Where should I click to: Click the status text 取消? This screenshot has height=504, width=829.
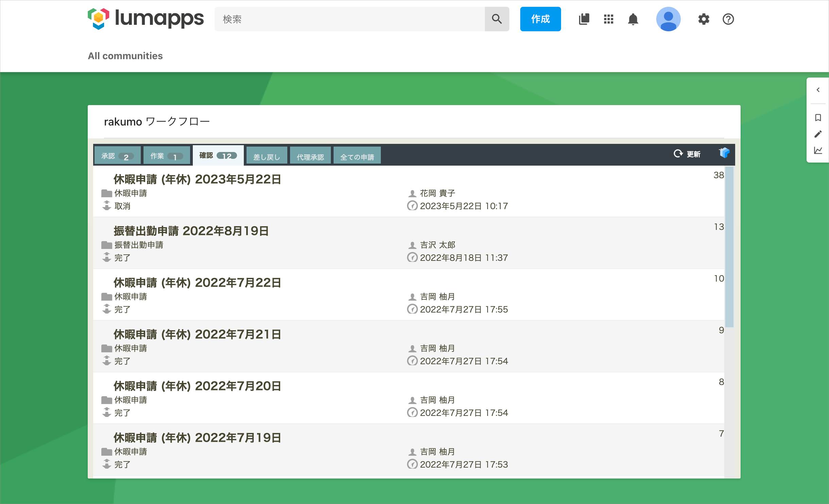click(122, 206)
